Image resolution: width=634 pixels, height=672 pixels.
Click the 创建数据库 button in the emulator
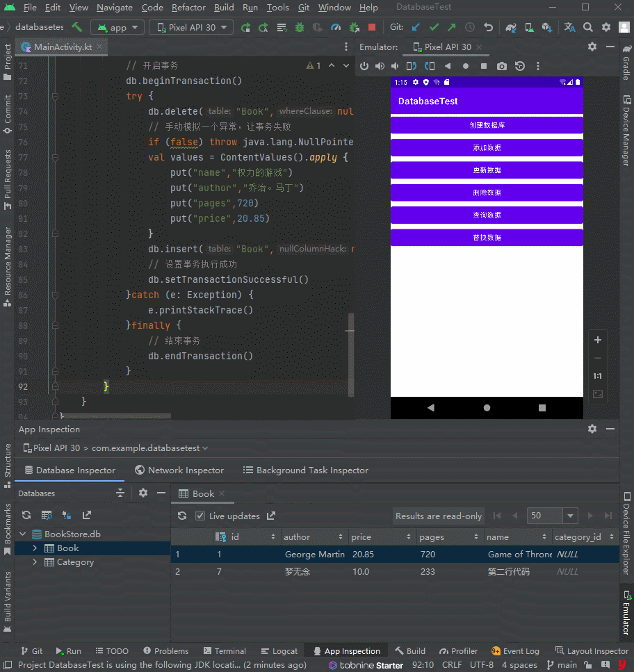pyautogui.click(x=487, y=124)
